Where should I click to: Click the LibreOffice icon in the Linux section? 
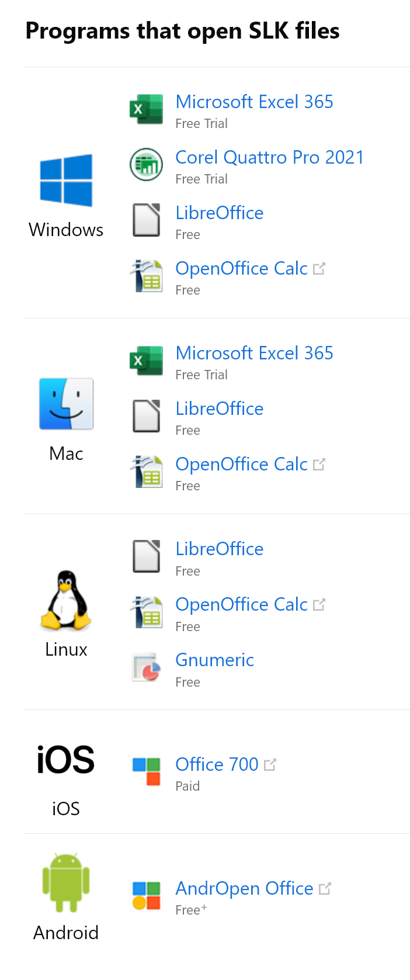point(146,556)
